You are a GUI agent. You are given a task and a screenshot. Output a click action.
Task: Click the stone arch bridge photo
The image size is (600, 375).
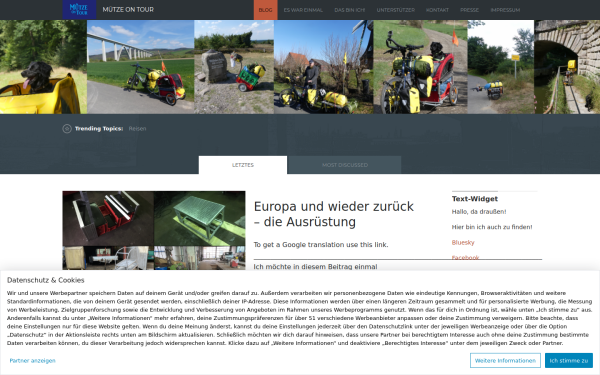(x=567, y=67)
